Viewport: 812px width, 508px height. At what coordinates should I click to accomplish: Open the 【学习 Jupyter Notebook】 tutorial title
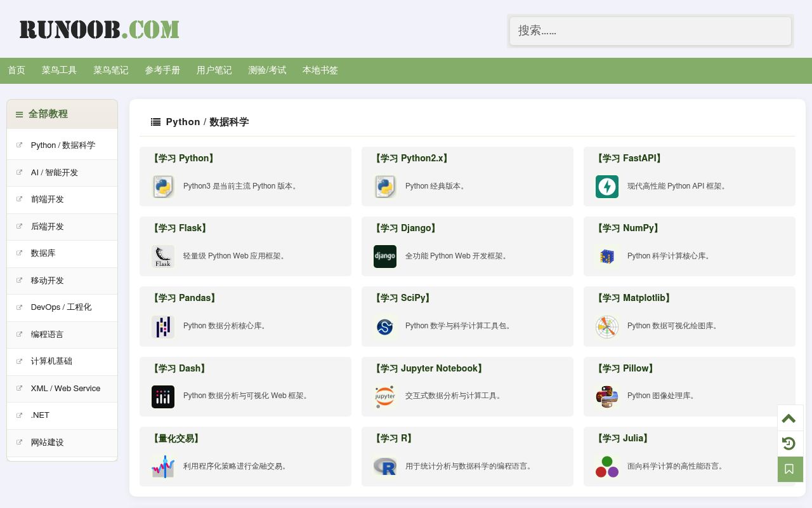point(429,368)
